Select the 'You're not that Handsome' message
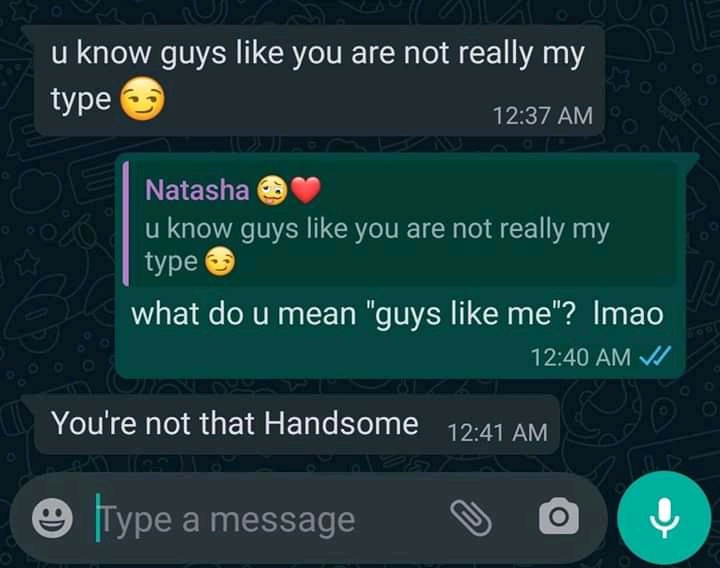 click(296, 424)
